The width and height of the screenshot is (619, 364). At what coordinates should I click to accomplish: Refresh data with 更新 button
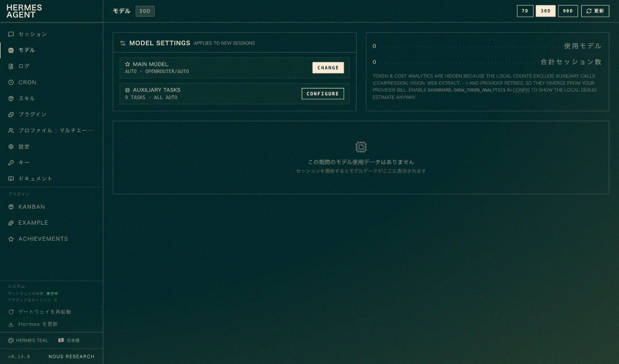[595, 11]
